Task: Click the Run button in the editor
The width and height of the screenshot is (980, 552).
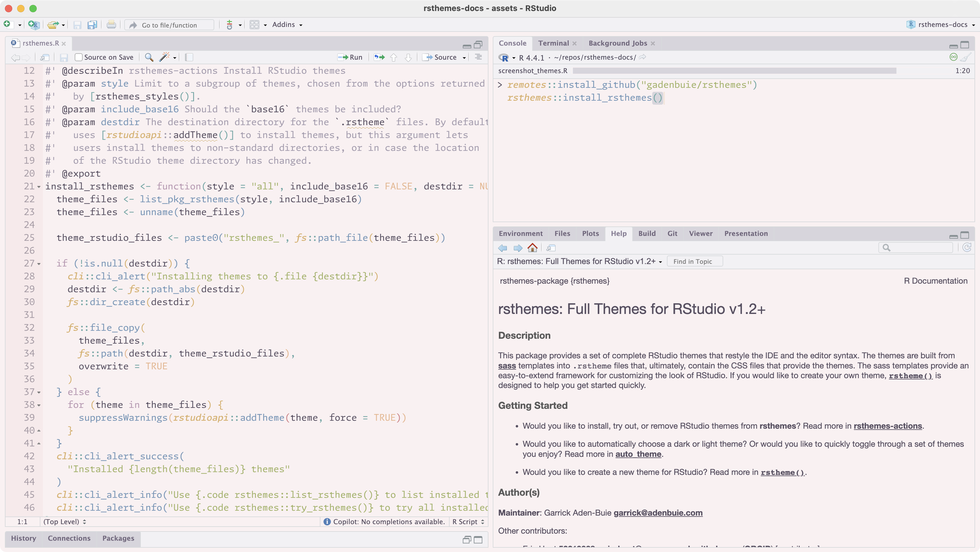Action: (350, 57)
